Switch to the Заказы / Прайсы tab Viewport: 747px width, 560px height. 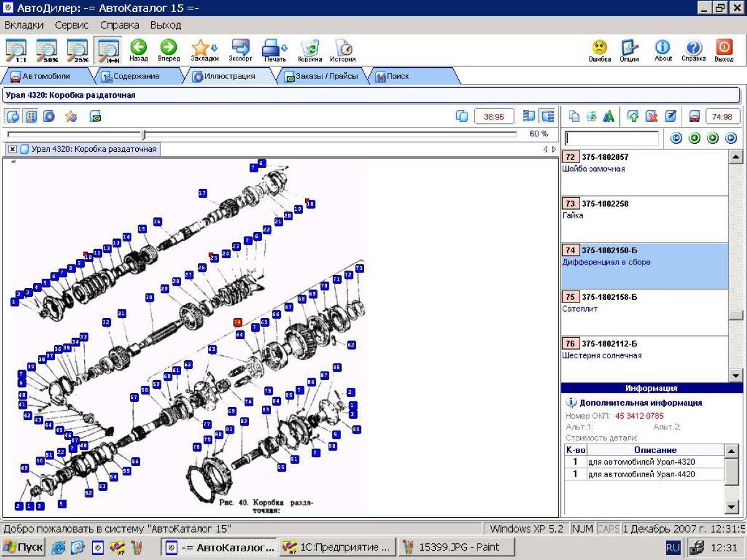tap(322, 77)
